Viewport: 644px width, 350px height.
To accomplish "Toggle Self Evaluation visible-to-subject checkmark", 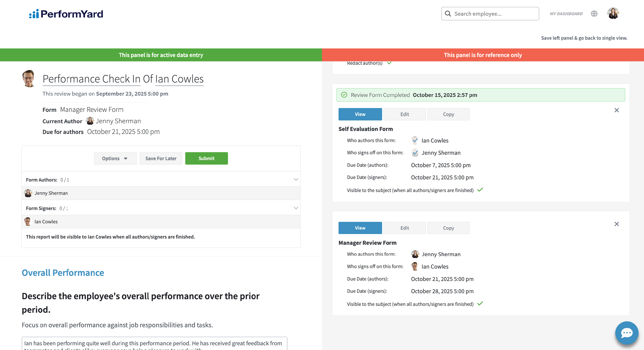I will point(480,190).
